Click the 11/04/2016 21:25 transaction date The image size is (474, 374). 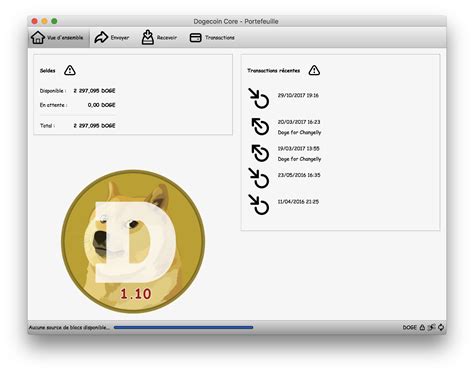click(x=298, y=202)
